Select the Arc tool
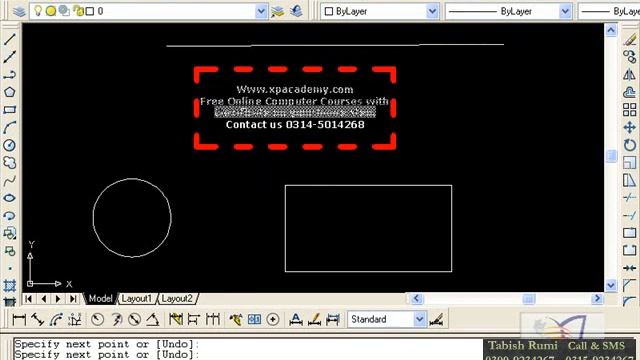This screenshot has width=640, height=360. (9, 127)
